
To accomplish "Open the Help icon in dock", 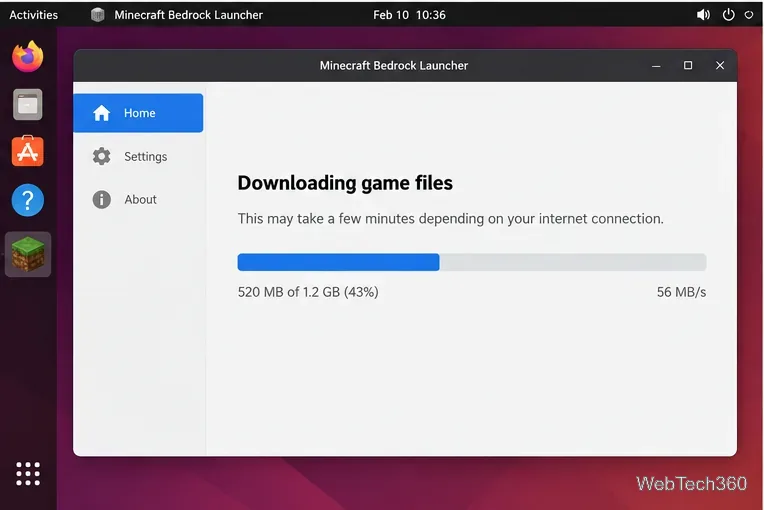I will [28, 200].
